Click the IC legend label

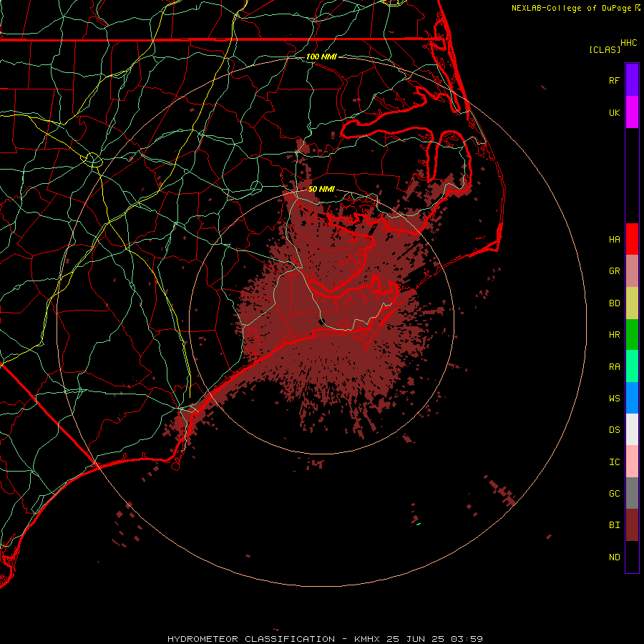(615, 462)
